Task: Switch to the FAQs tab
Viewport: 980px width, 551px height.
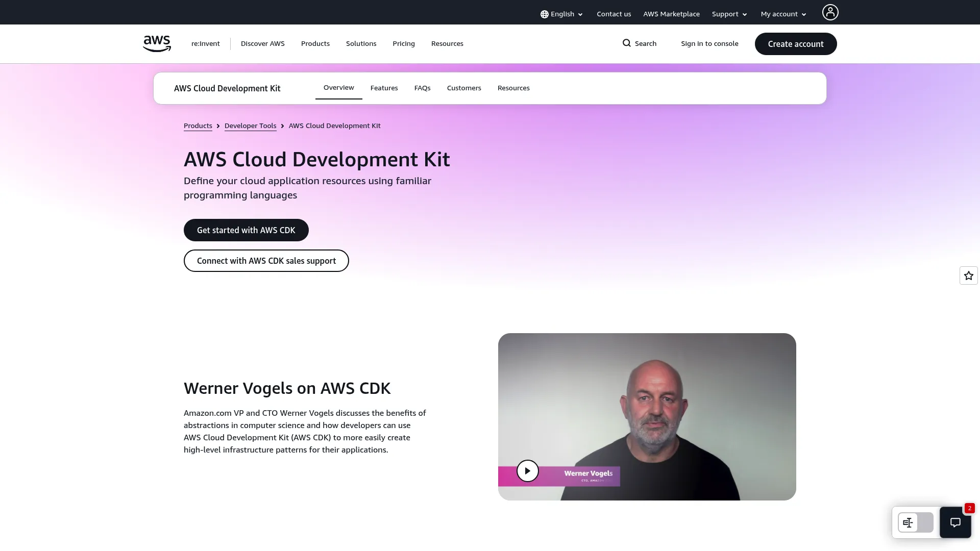Action: [x=423, y=88]
